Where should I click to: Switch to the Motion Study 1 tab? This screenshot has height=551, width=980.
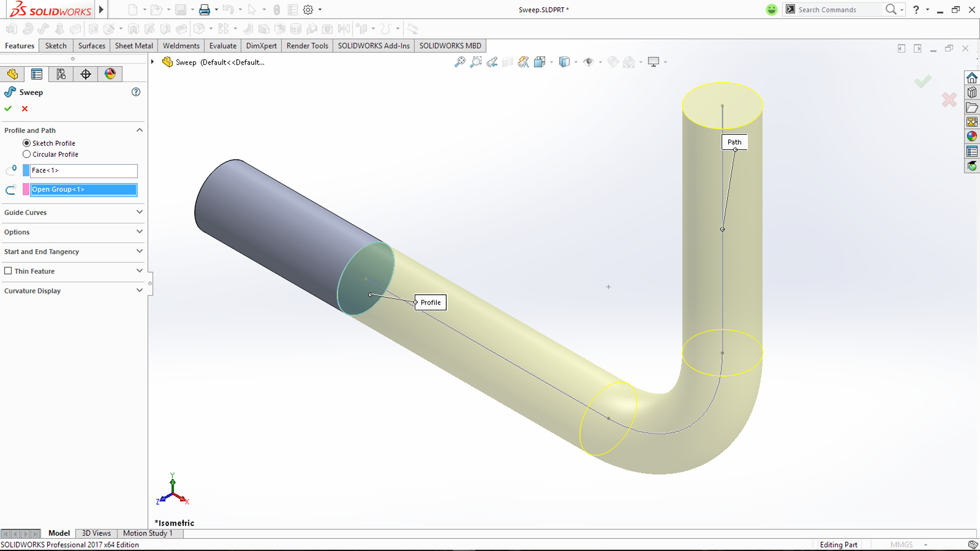tap(148, 533)
